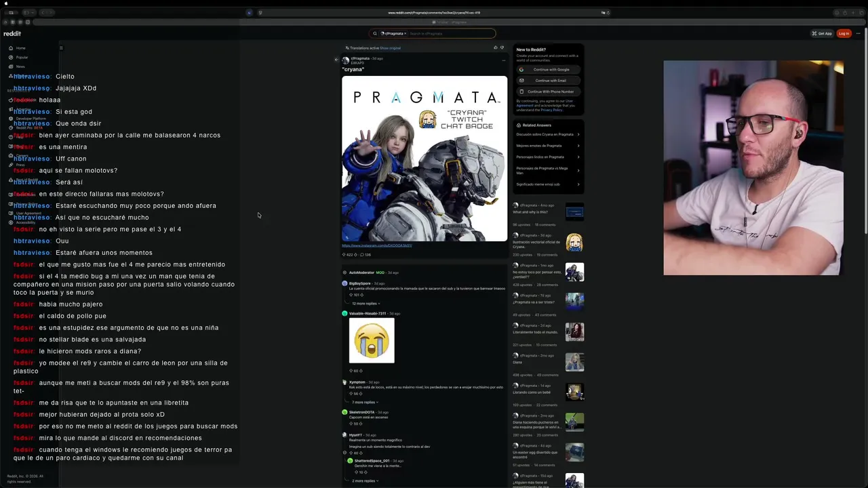Open HyunYT's profile name
Viewport: 868px width, 488px height.
356,435
